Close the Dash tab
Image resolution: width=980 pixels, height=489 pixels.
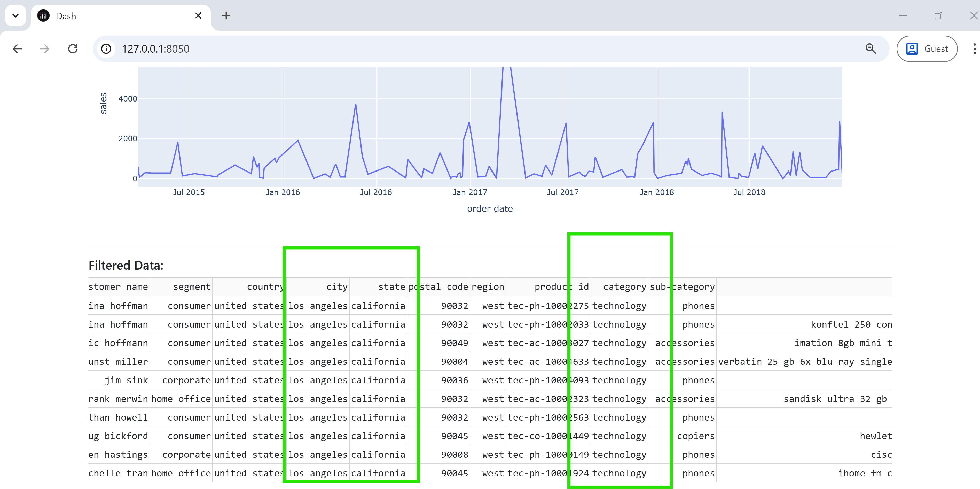[x=198, y=15]
